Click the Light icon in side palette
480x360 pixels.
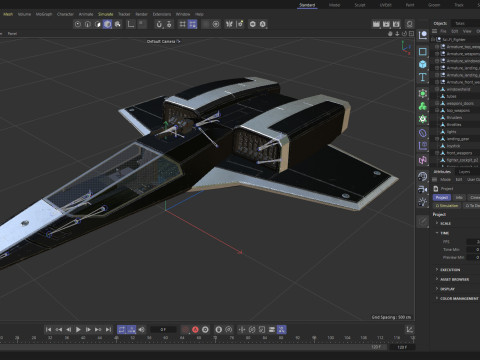pyautogui.click(x=423, y=202)
